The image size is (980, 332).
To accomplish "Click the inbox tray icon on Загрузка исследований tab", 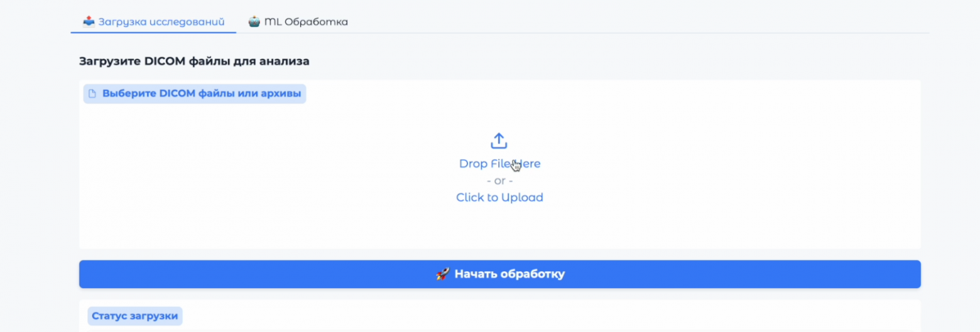I will point(89,22).
